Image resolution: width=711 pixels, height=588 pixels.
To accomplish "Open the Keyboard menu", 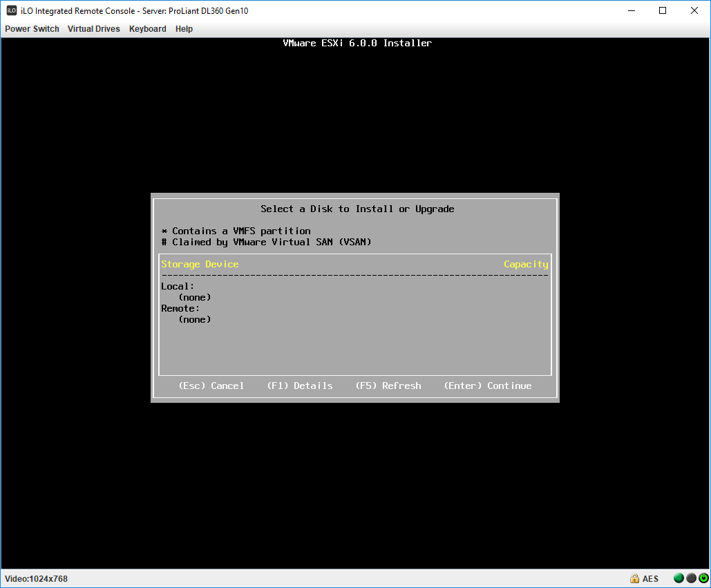I will 147,28.
